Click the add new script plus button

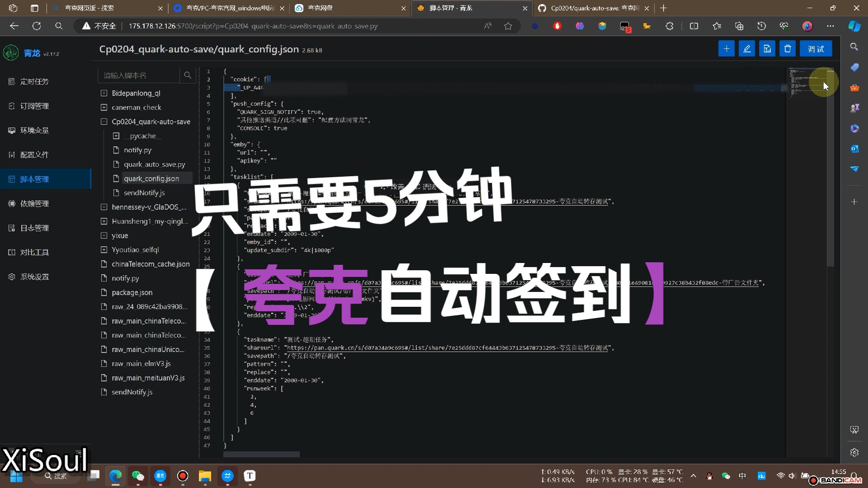[726, 49]
